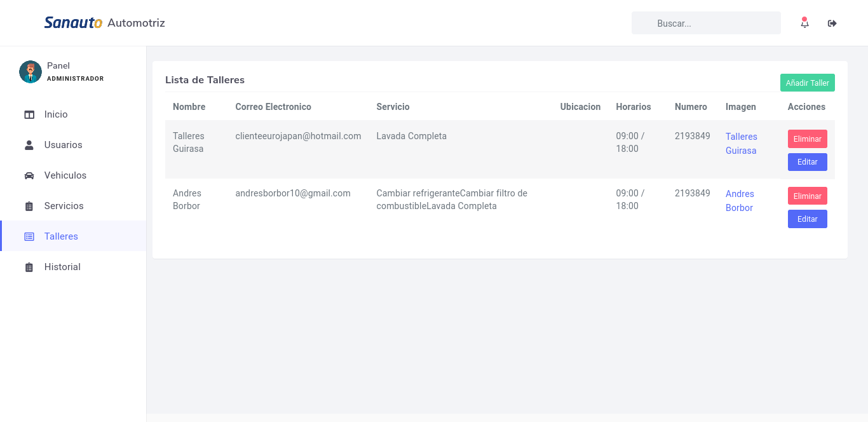
Task: Open the Vehiculos section
Action: point(73,175)
